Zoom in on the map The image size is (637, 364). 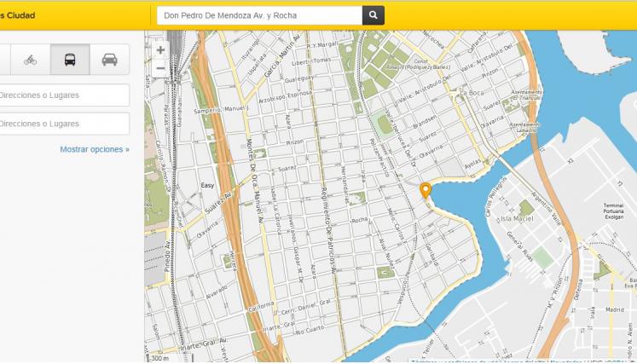[x=160, y=50]
